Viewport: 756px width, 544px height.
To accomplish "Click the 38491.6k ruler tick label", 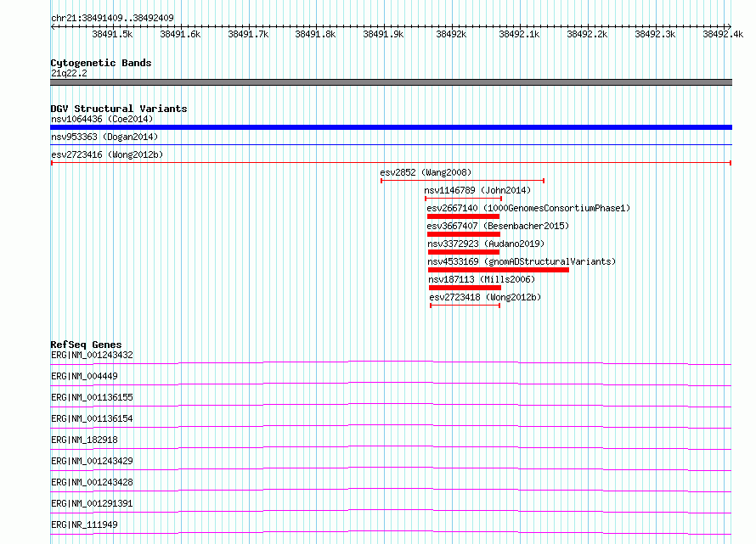I will point(180,34).
